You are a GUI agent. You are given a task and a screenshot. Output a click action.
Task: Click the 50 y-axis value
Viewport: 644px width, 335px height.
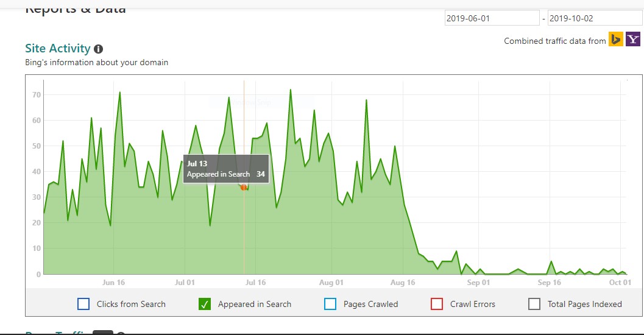(37, 146)
